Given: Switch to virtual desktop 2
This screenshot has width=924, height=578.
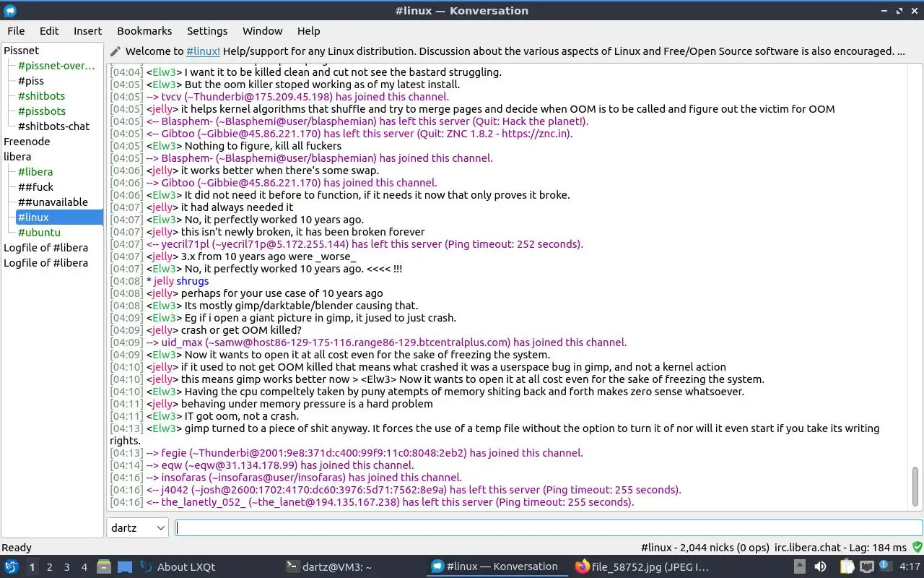Looking at the screenshot, I should 50,567.
